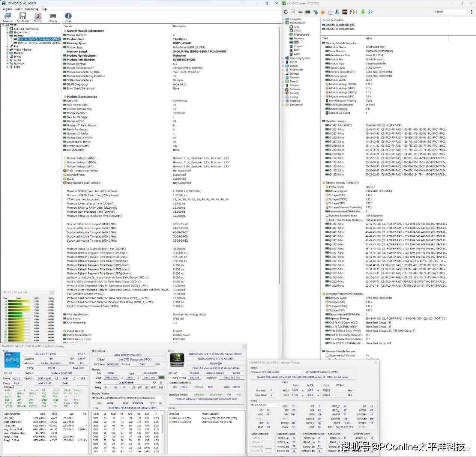This screenshot has width=476, height=457.
Task: Click the AIDA64 refresh icon
Action: coord(286,12)
